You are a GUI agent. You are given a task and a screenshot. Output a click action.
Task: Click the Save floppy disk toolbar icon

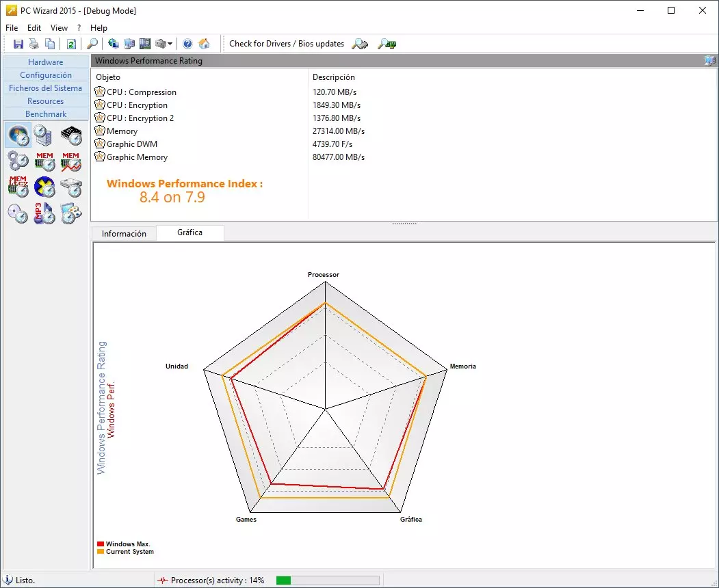tap(18, 44)
